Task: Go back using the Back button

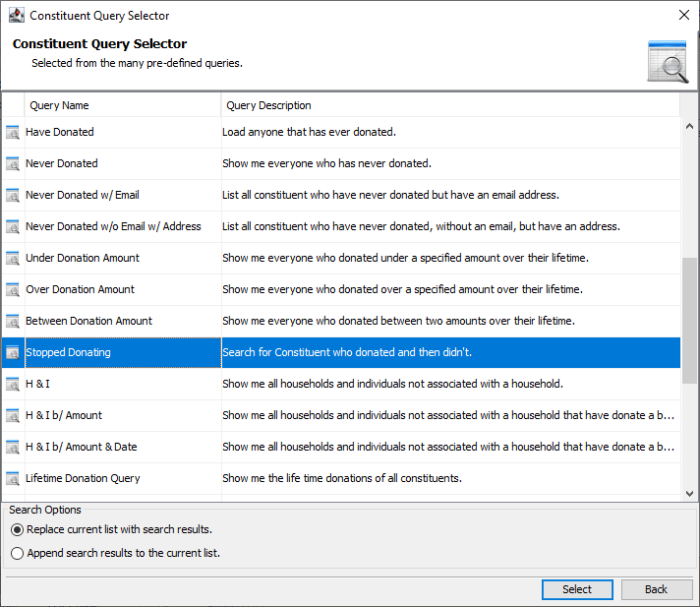Action: [657, 589]
